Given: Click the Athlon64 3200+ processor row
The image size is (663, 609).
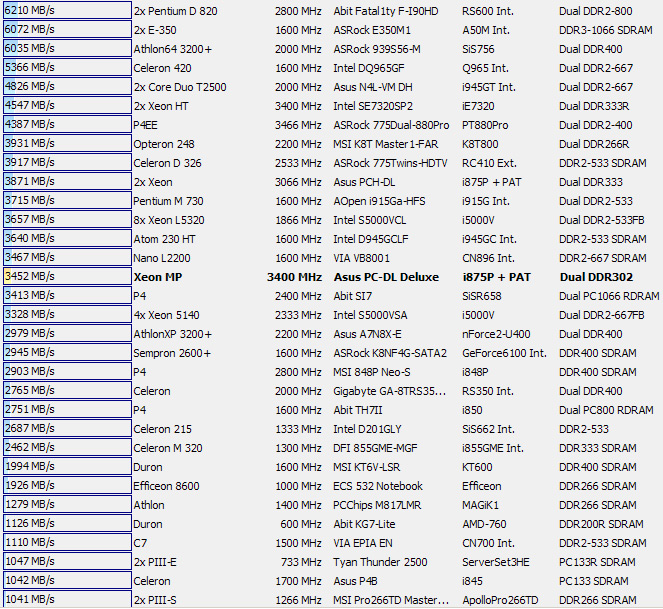Looking at the screenshot, I should pyautogui.click(x=173, y=49).
